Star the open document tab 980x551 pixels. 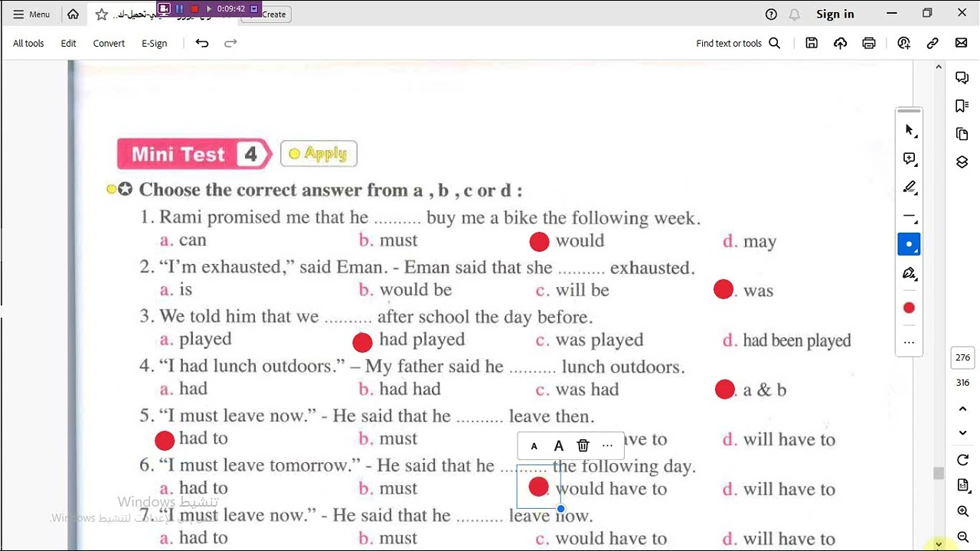coord(101,15)
